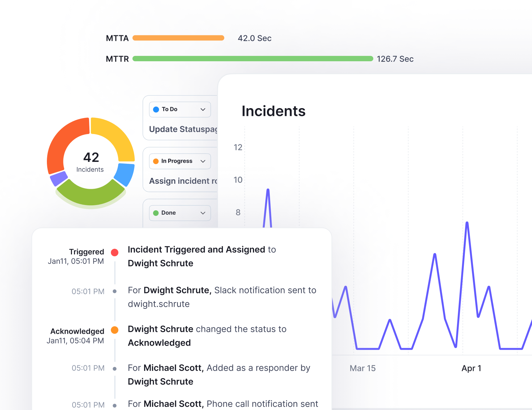Expand the In Progress status dropdown
The height and width of the screenshot is (410, 532).
tap(203, 161)
